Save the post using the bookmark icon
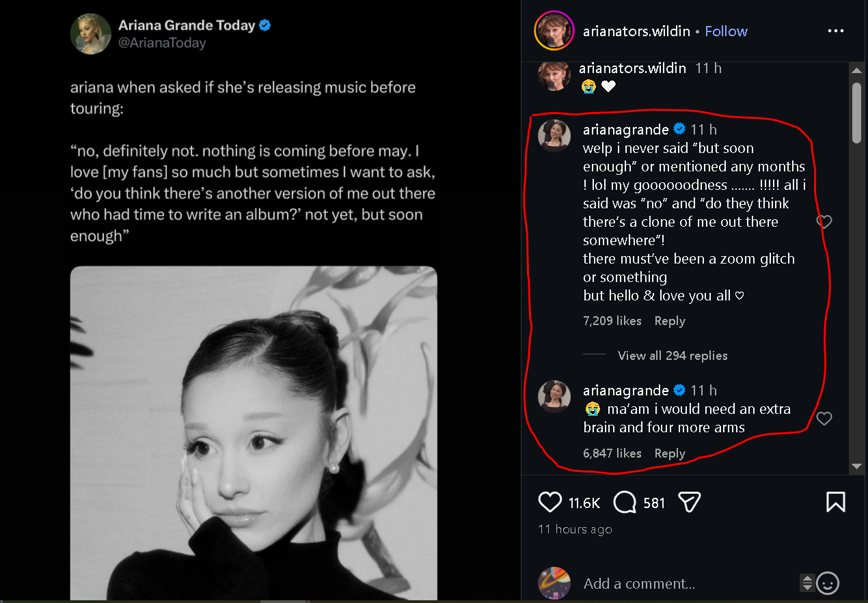The width and height of the screenshot is (868, 603). click(x=835, y=502)
